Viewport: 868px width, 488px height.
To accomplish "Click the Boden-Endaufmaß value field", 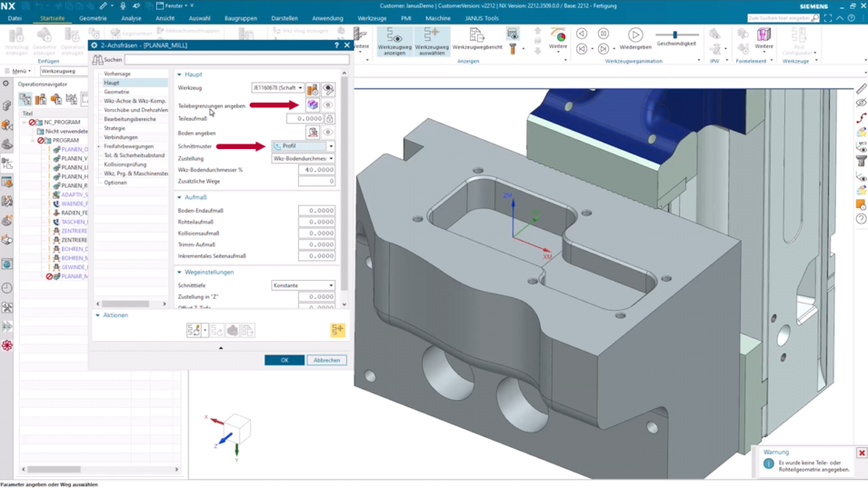I will click(x=316, y=211).
